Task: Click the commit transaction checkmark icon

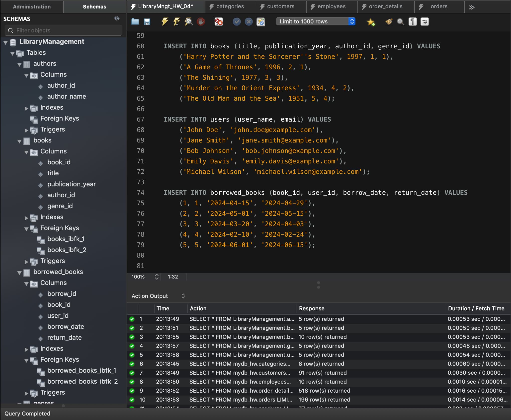Action: pyautogui.click(x=237, y=22)
